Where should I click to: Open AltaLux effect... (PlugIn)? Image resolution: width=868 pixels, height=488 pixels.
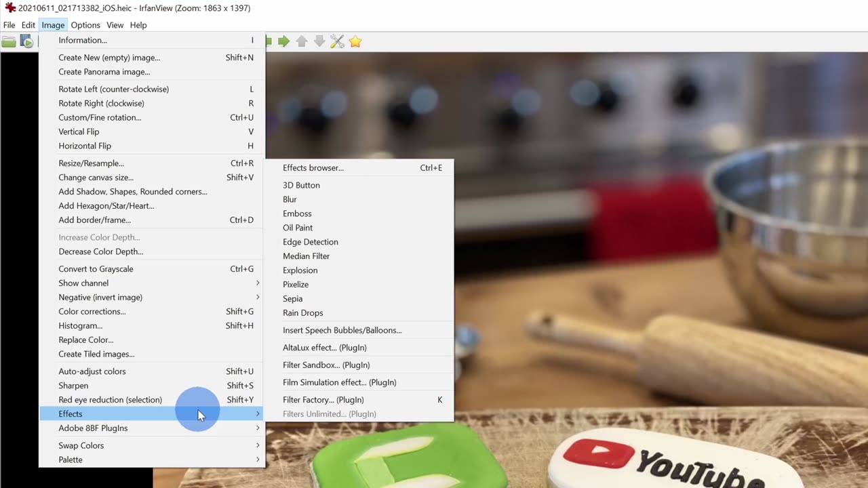click(359, 348)
